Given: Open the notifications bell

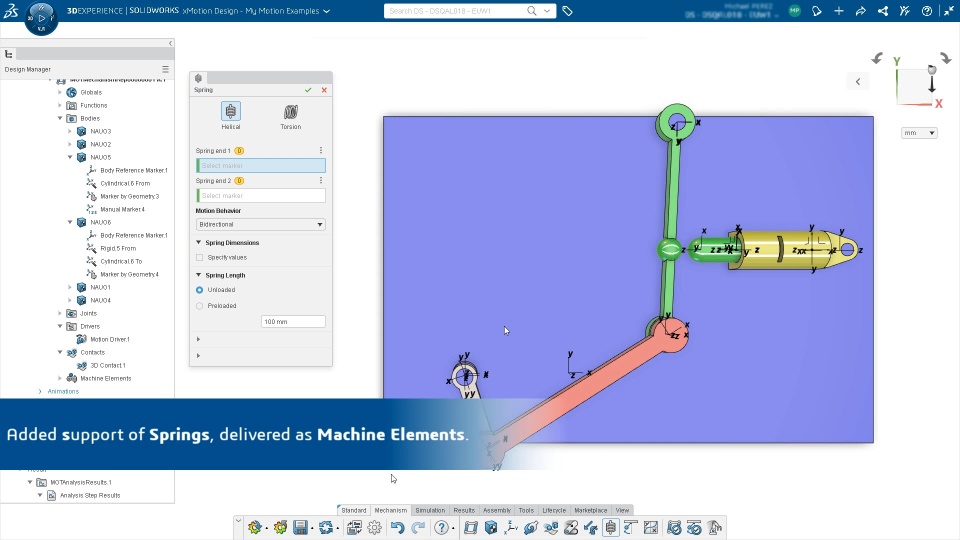Looking at the screenshot, I should 817,11.
